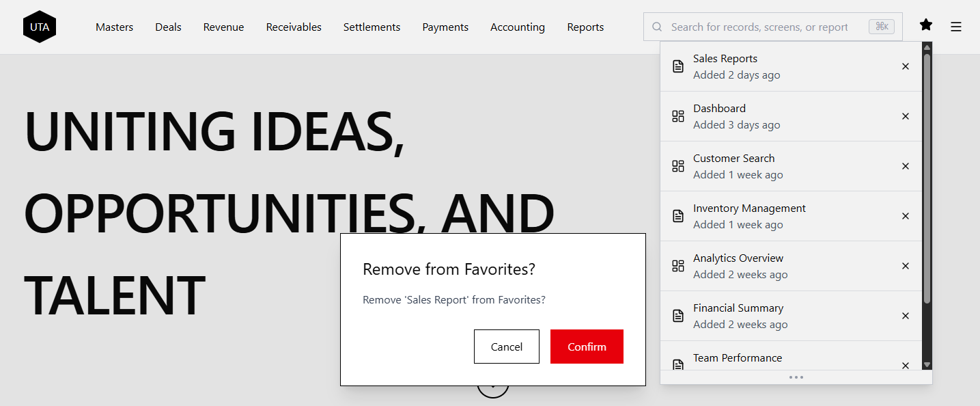Select the Financial Summary document icon
This screenshot has width=980, height=406.
pos(677,315)
